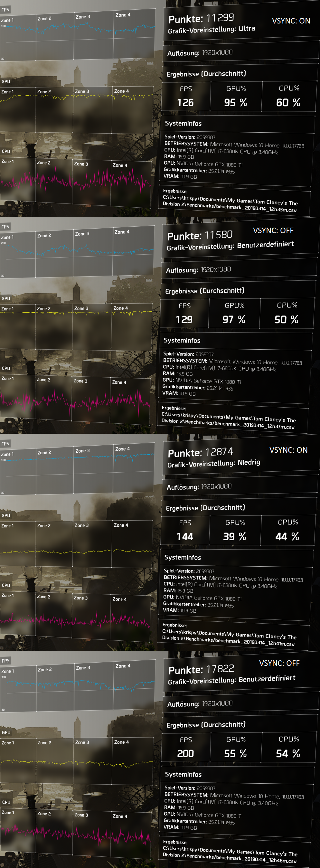
Task: Click the average FPS value 144
Action: 185,537
